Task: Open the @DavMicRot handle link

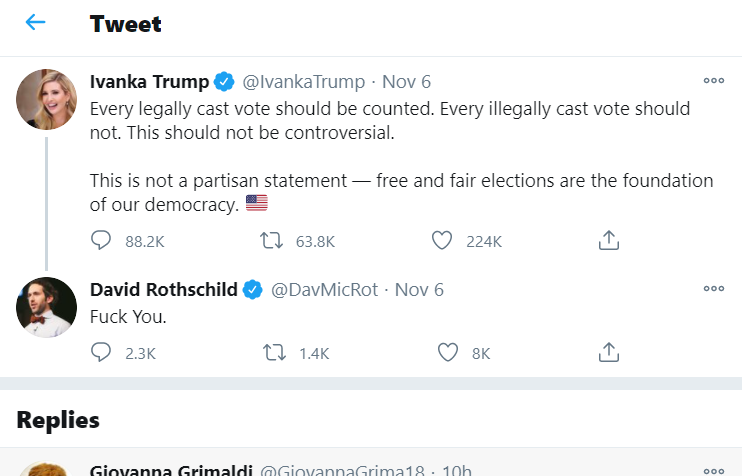Action: 325,290
